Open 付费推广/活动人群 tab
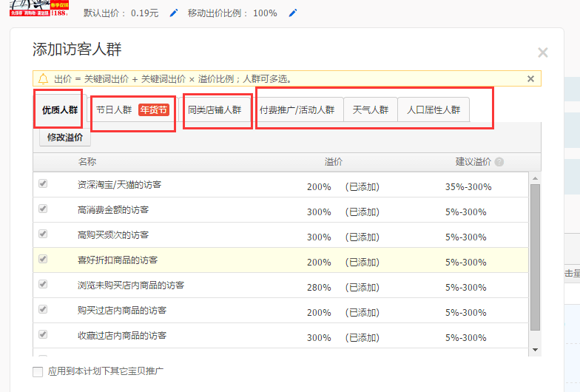The image size is (580, 392). (x=297, y=109)
